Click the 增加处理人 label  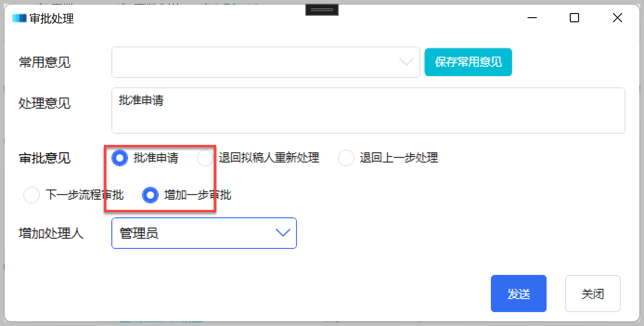pos(51,233)
